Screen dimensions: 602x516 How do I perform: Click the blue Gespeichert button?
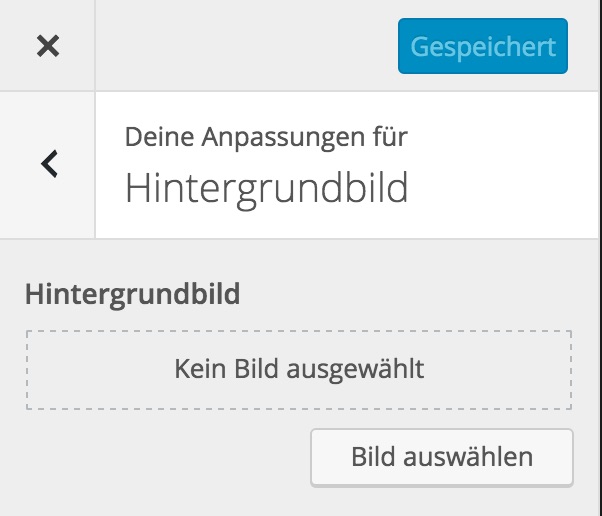pyautogui.click(x=482, y=47)
